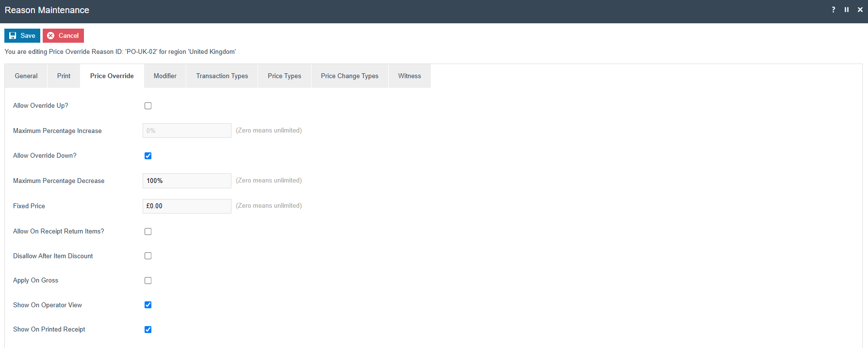Screen dimensions: 868x348
Task: Tick Allow On Receipt Return Items
Action: [x=148, y=232]
